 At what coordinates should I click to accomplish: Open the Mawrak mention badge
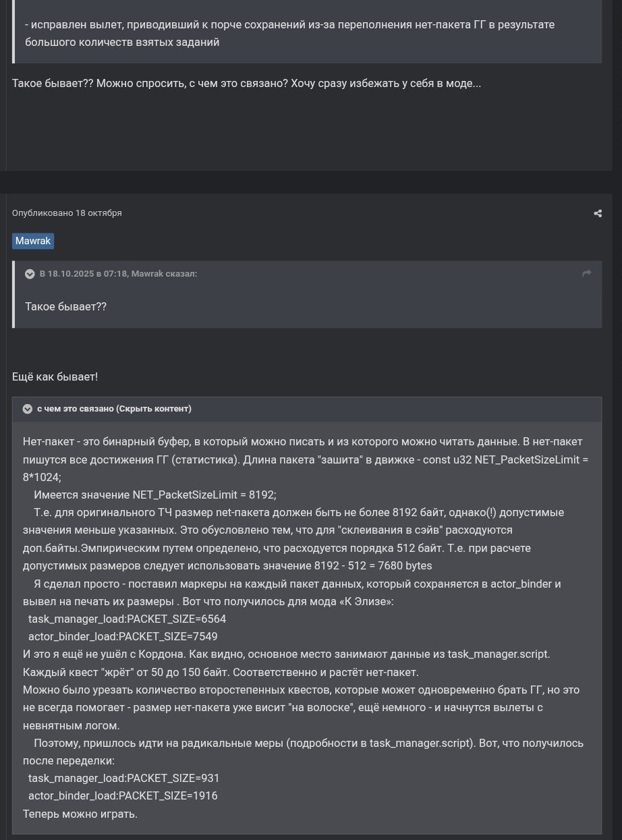pyautogui.click(x=33, y=241)
